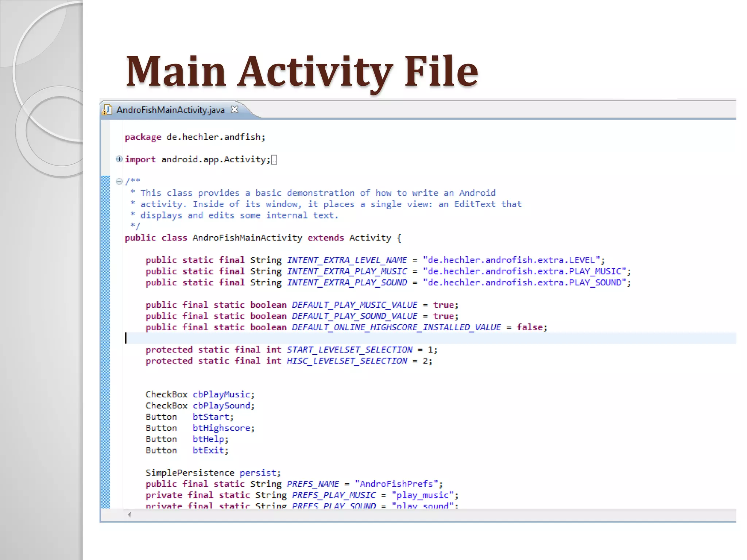
Task: Click string "AndroFishPrefs"
Action: pos(396,484)
